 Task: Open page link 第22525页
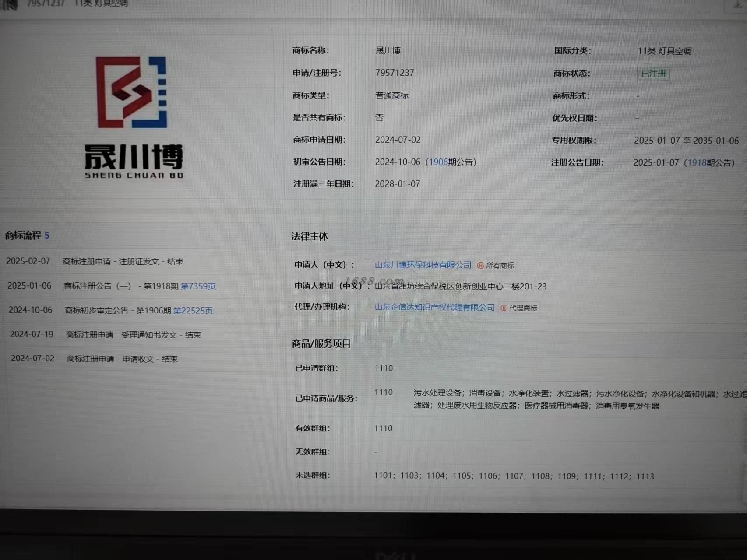click(193, 310)
